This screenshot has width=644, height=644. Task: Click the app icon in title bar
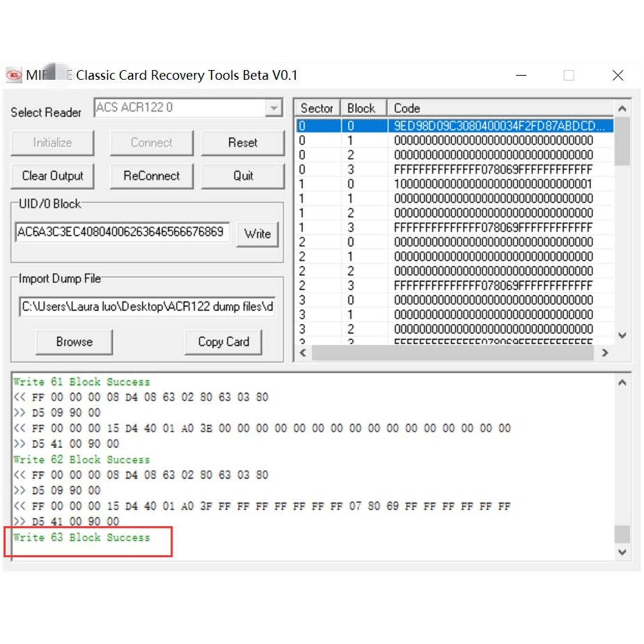[14, 75]
